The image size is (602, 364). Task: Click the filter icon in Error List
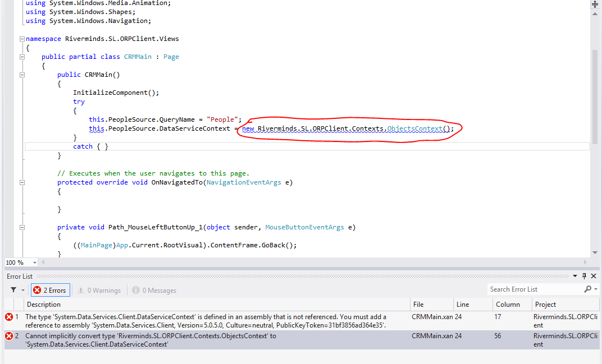point(13,290)
